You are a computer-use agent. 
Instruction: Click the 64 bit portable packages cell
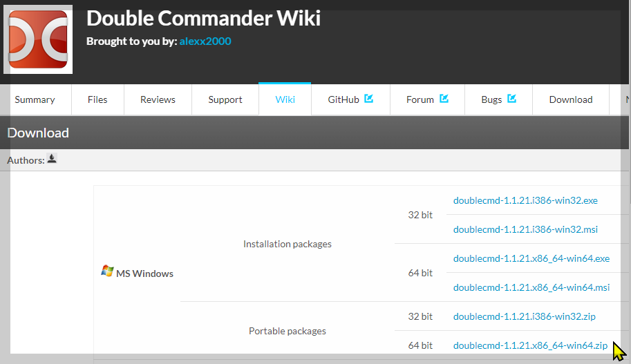(x=420, y=345)
